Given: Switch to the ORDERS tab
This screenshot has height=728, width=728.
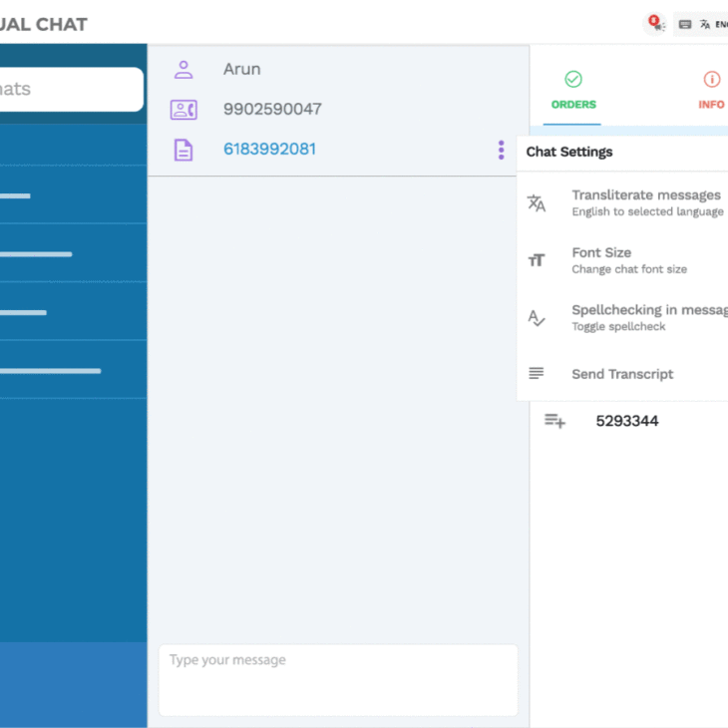Looking at the screenshot, I should 573,92.
